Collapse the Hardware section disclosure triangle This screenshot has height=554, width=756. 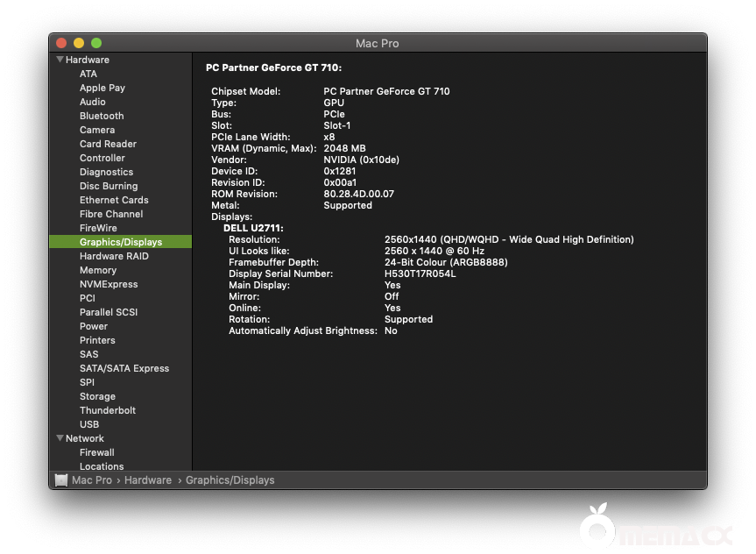pos(60,60)
